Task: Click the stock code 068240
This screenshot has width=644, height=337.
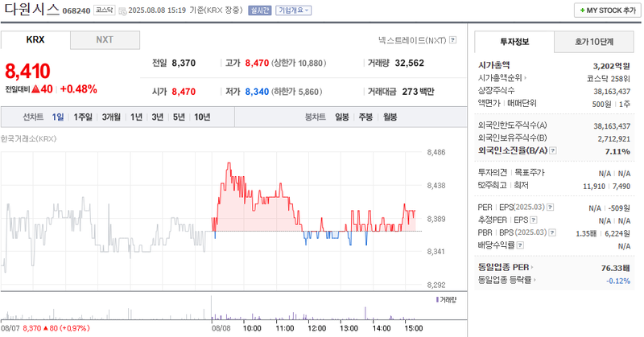Action: pyautogui.click(x=76, y=10)
